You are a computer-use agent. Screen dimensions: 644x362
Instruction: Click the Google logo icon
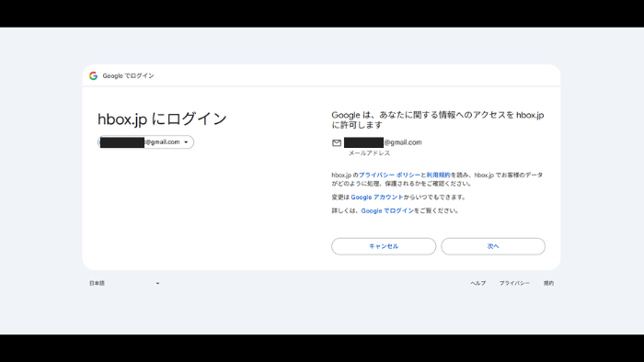(x=93, y=76)
